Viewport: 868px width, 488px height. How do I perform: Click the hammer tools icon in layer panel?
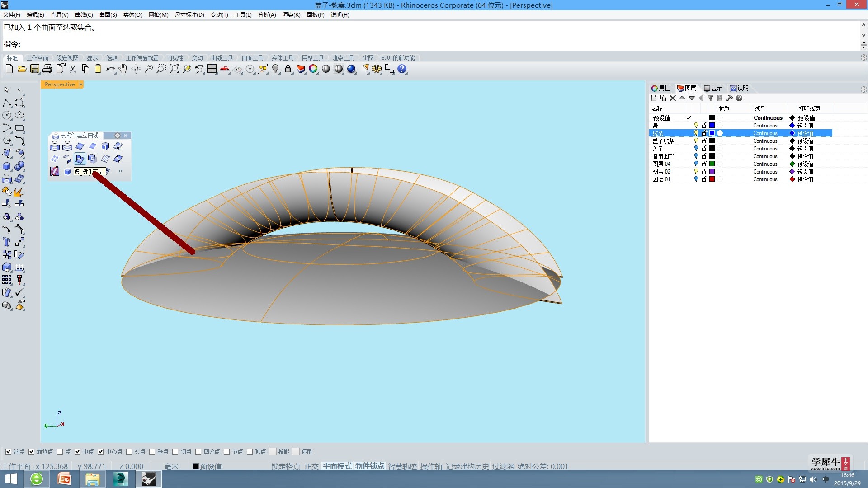729,98
